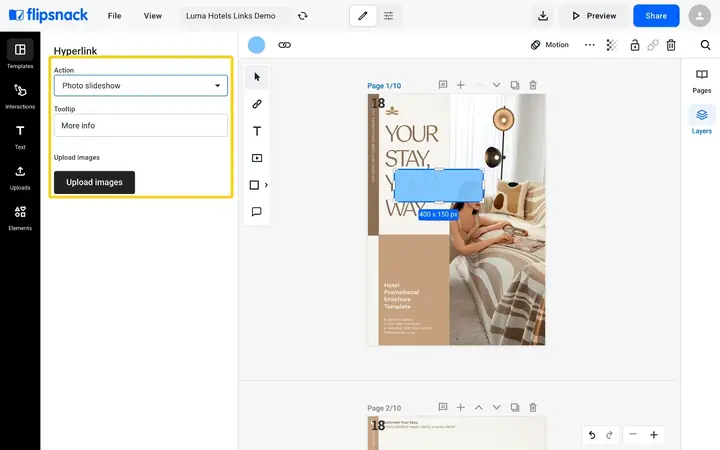This screenshot has width=720, height=450.
Task: Select the Text tool in tool strip
Action: (x=257, y=131)
